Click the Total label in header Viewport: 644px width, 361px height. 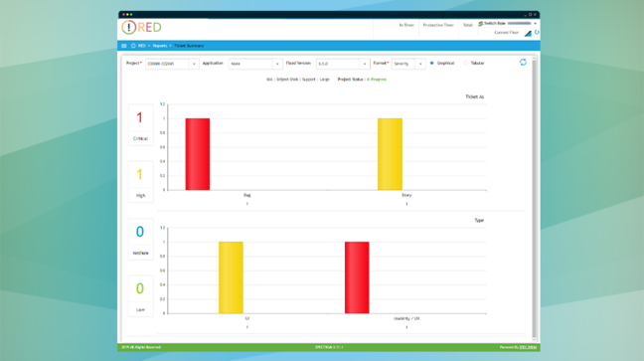click(x=468, y=25)
